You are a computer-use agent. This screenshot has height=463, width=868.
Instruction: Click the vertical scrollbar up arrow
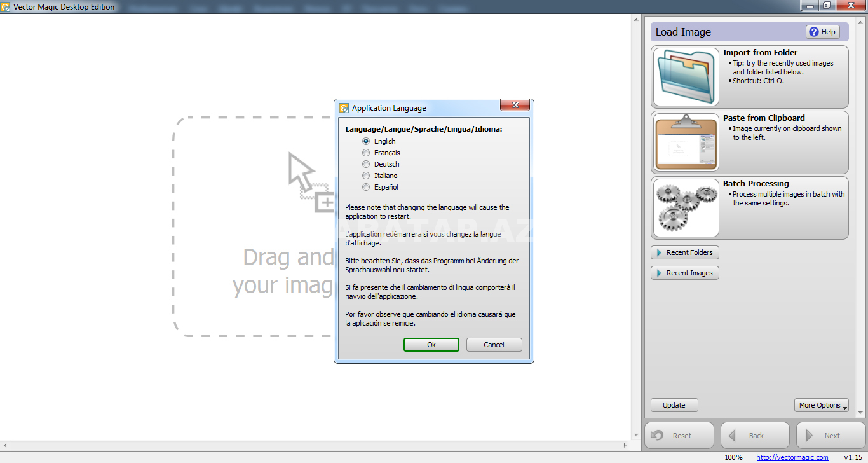click(x=636, y=18)
